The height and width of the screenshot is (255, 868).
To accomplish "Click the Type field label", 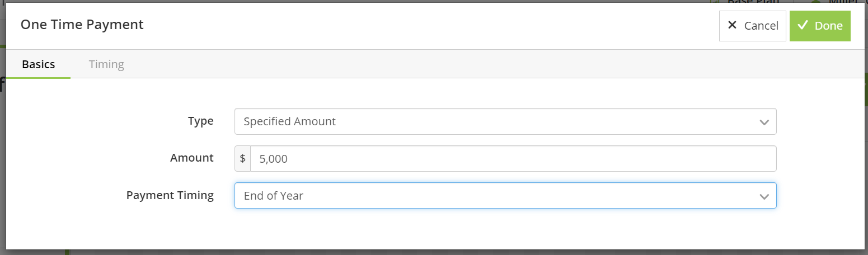I will pyautogui.click(x=200, y=121).
